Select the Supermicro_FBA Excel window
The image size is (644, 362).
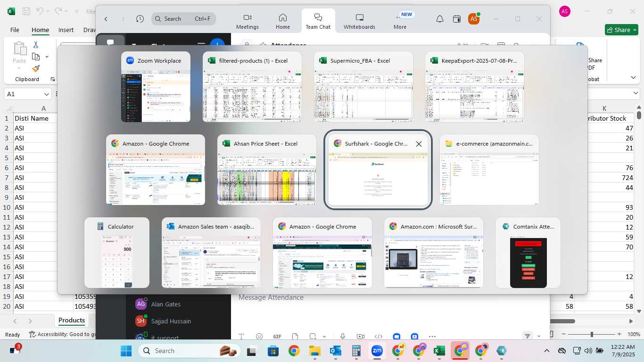[363, 87]
